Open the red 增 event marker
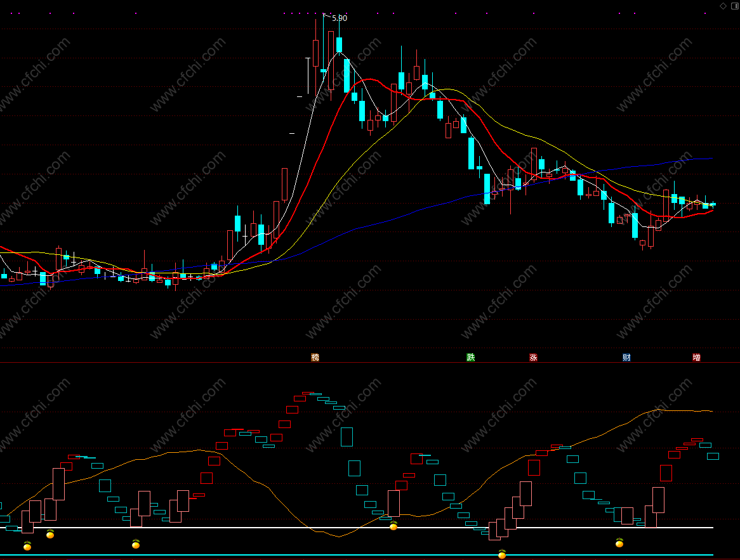 click(696, 357)
